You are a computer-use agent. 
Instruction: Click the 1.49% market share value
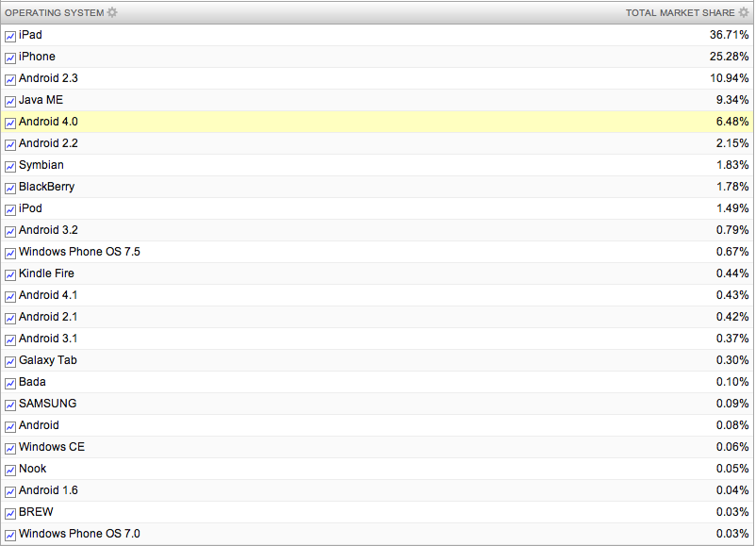coord(732,208)
